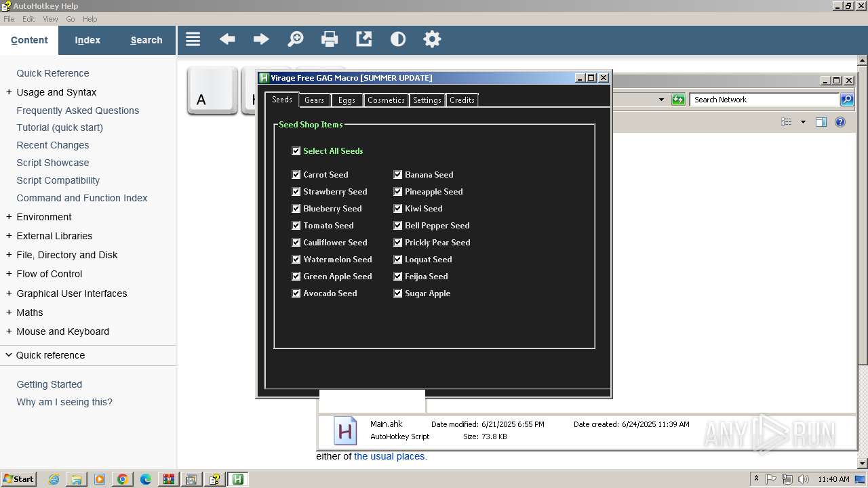Click WinRAR taskbar icon
Screen dimensions: 868x488
(x=168, y=479)
